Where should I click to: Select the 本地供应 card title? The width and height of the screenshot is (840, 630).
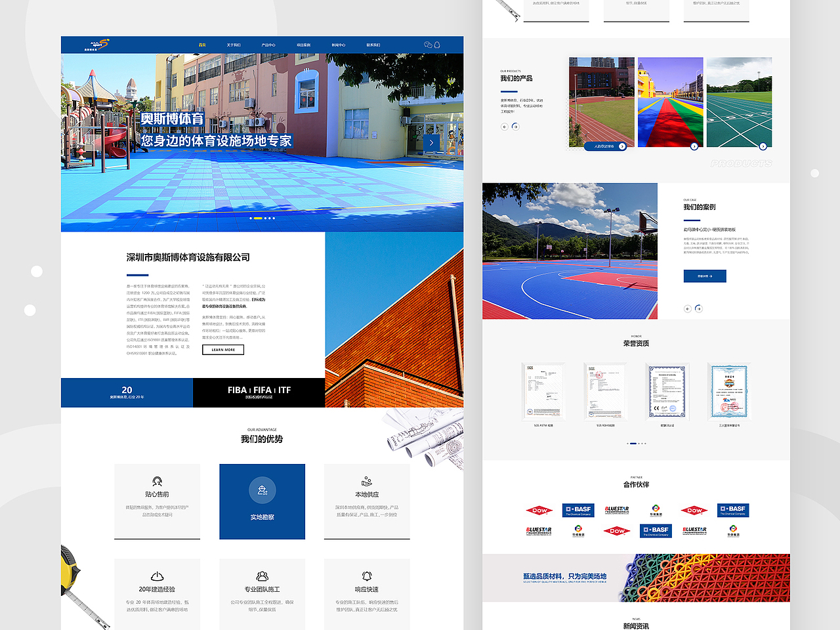[x=367, y=494]
